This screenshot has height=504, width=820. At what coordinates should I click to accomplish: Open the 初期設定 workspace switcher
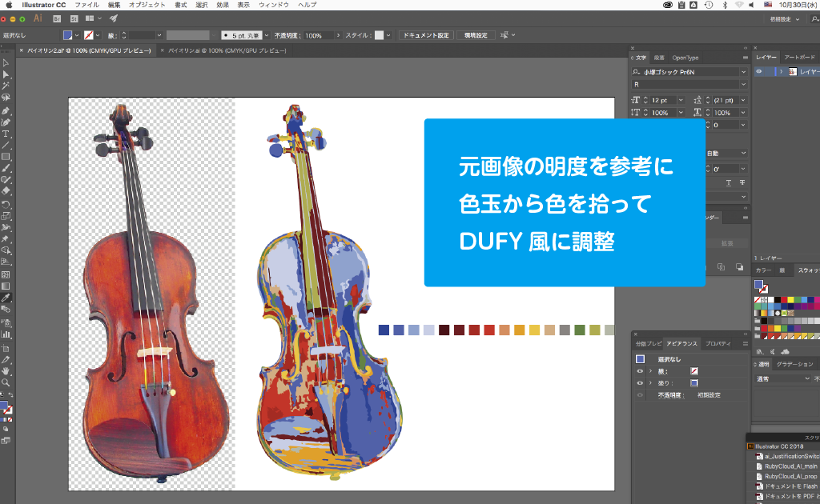(x=785, y=19)
